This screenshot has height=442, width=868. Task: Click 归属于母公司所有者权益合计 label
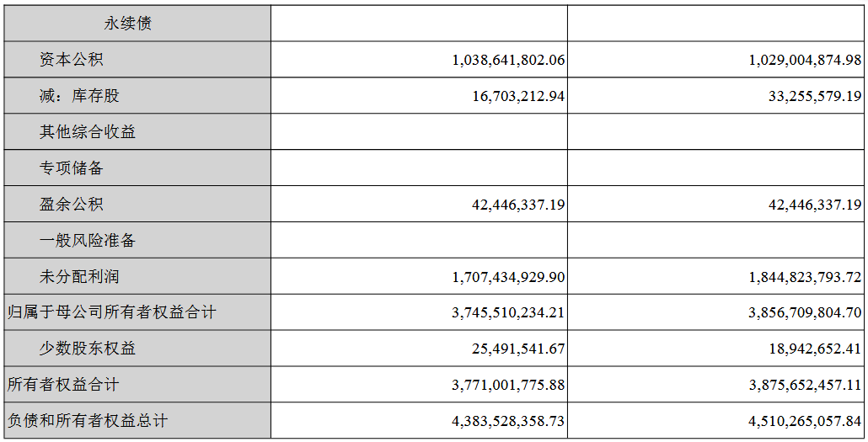pyautogui.click(x=111, y=312)
